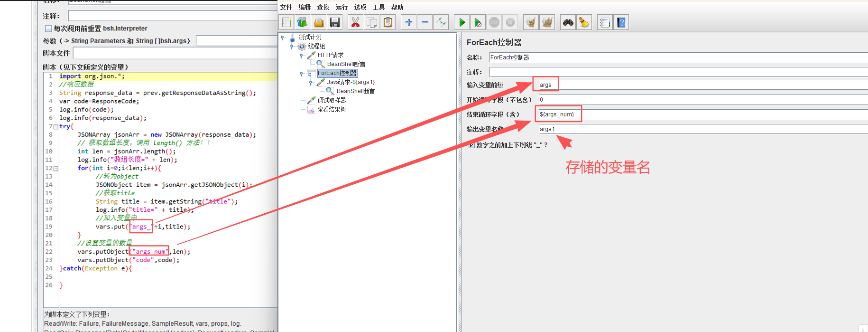Select 察看结果树 in the tree
Viewport: 868px width, 332px height.
(x=332, y=109)
